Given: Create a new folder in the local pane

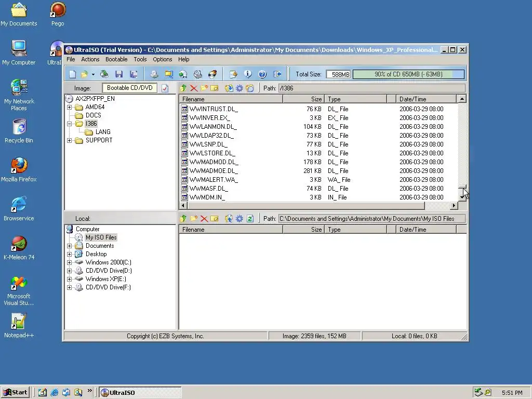Looking at the screenshot, I should tap(194, 219).
